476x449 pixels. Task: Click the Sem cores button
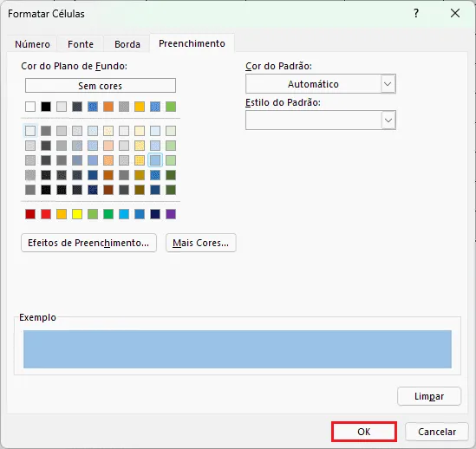(x=101, y=86)
